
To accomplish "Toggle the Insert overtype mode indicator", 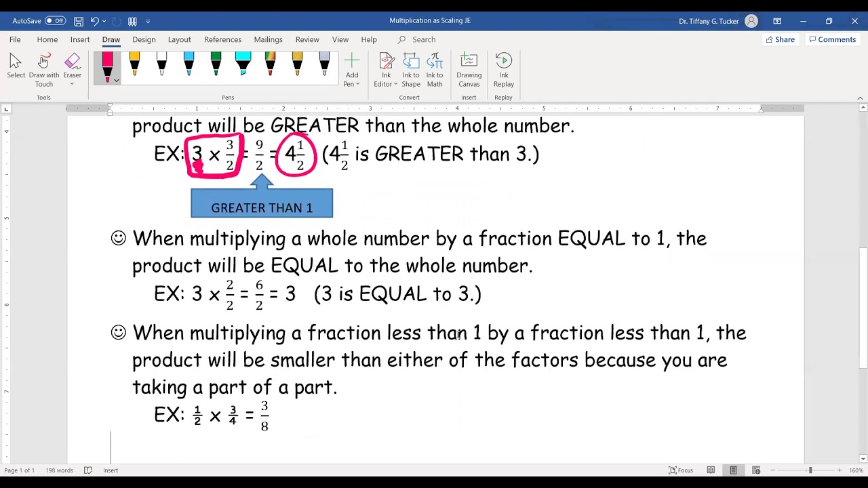I will pyautogui.click(x=111, y=470).
